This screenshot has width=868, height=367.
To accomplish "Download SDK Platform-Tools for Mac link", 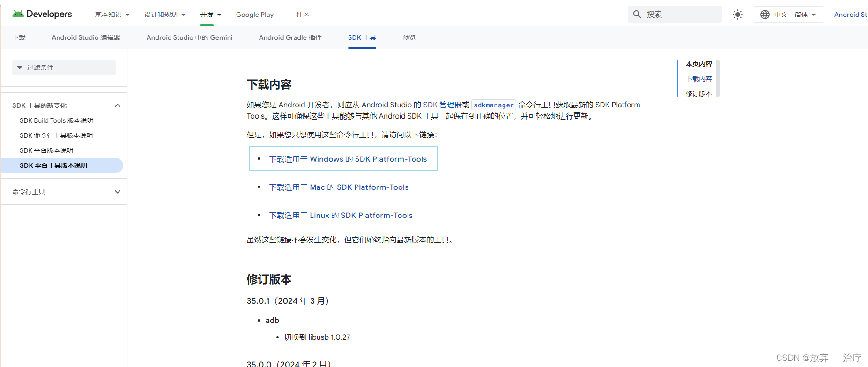I will coord(339,187).
